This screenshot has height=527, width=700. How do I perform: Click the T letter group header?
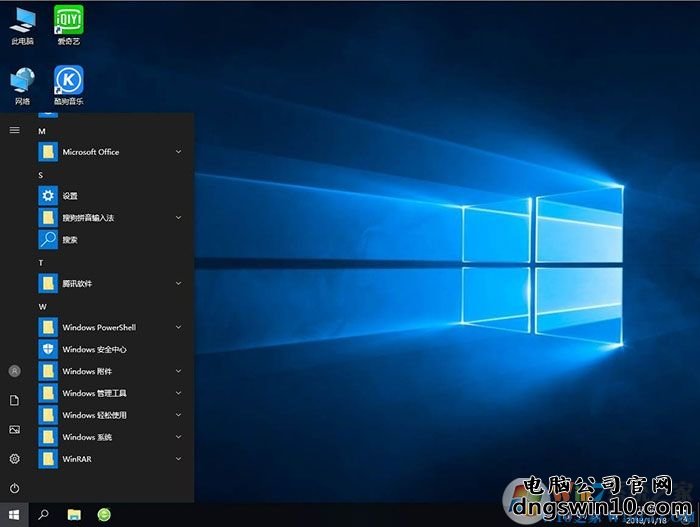(x=41, y=263)
